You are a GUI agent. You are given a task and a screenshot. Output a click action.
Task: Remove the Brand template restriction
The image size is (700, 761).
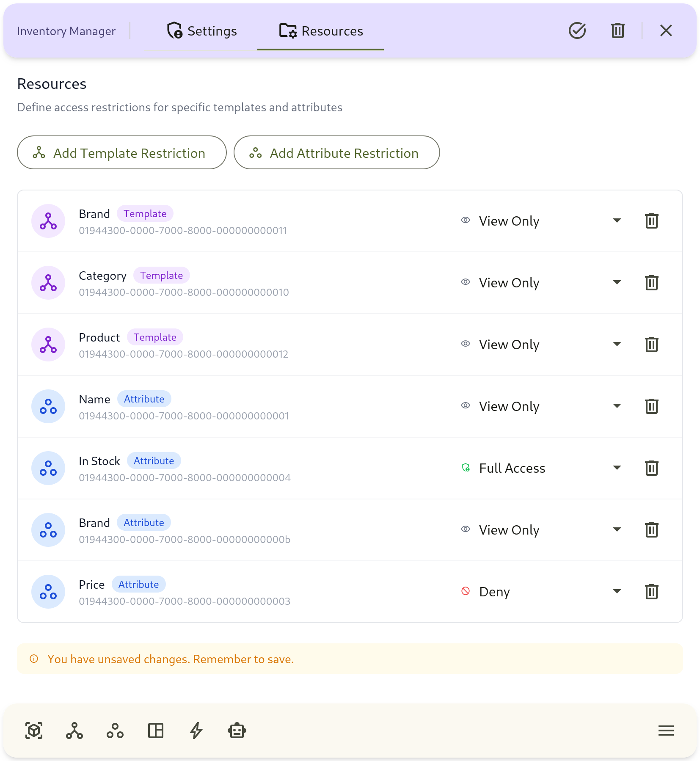651,221
